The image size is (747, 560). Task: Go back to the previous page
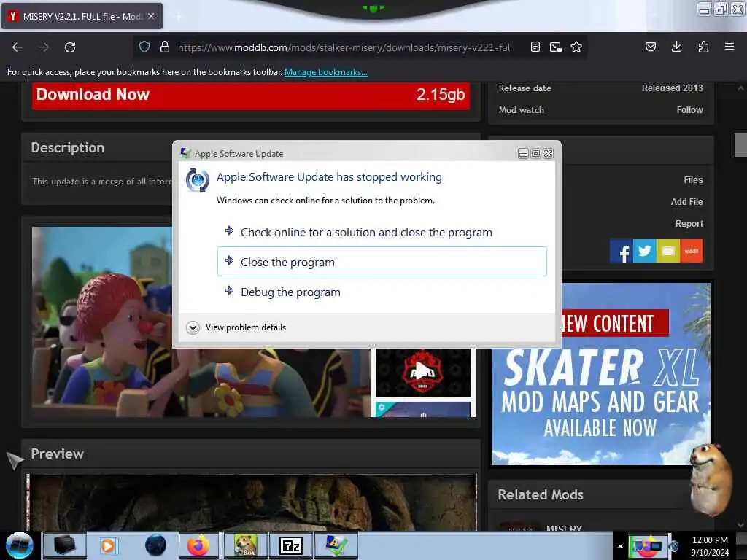[x=18, y=47]
